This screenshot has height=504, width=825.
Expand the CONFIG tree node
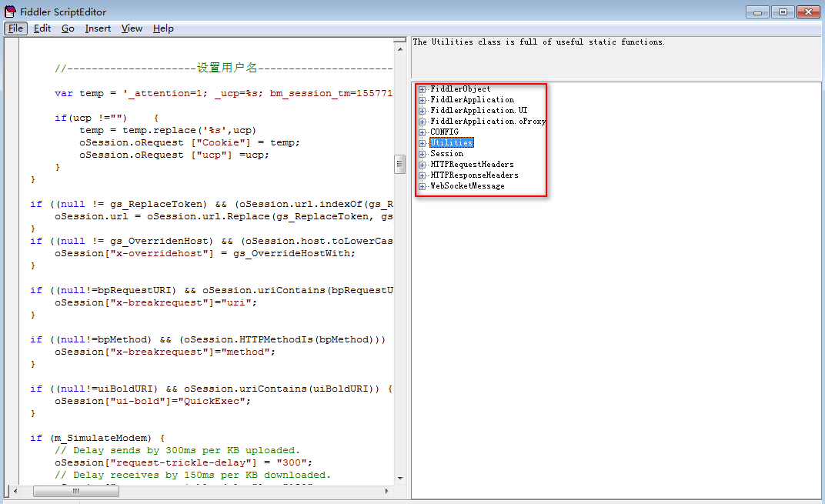422,132
